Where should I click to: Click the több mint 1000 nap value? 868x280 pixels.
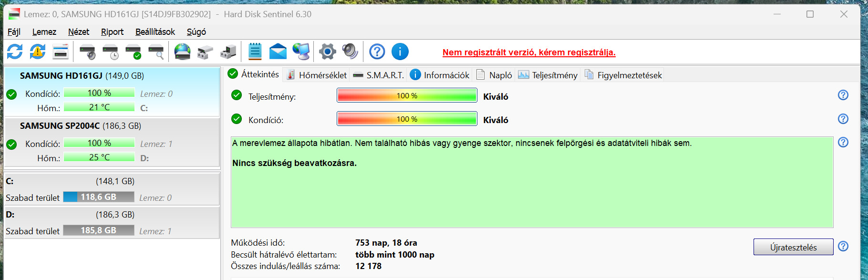(x=395, y=255)
